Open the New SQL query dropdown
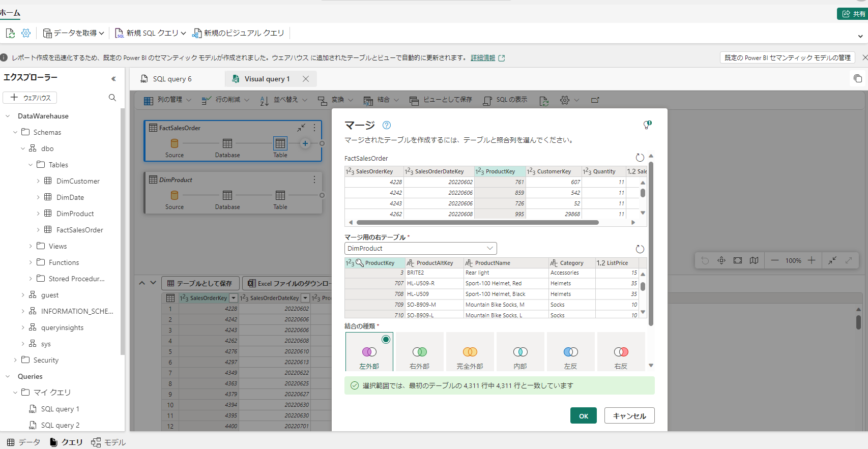868x449 pixels. pos(151,33)
